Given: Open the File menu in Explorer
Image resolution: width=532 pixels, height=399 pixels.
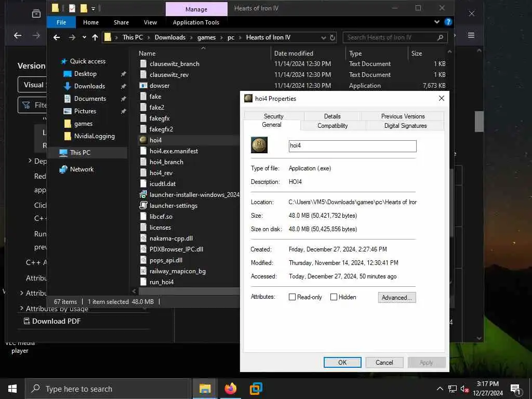Looking at the screenshot, I should (61, 22).
